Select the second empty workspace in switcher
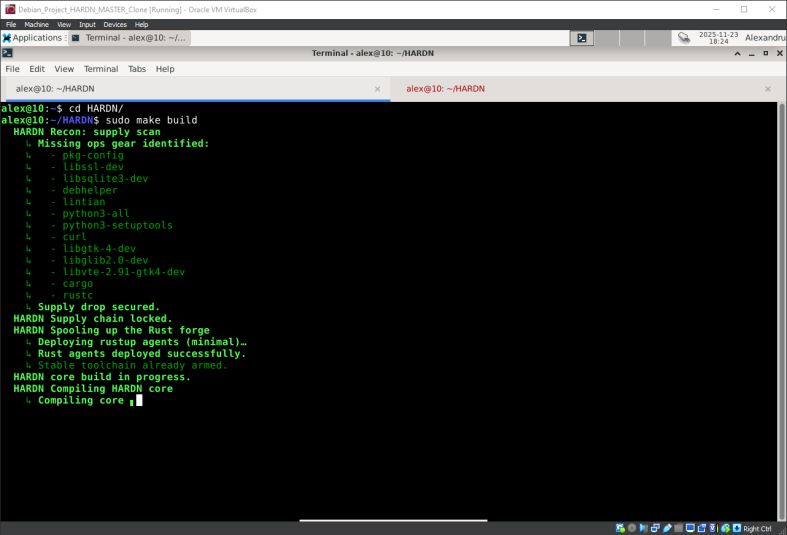Screen dimensions: 787x535 tap(607, 38)
